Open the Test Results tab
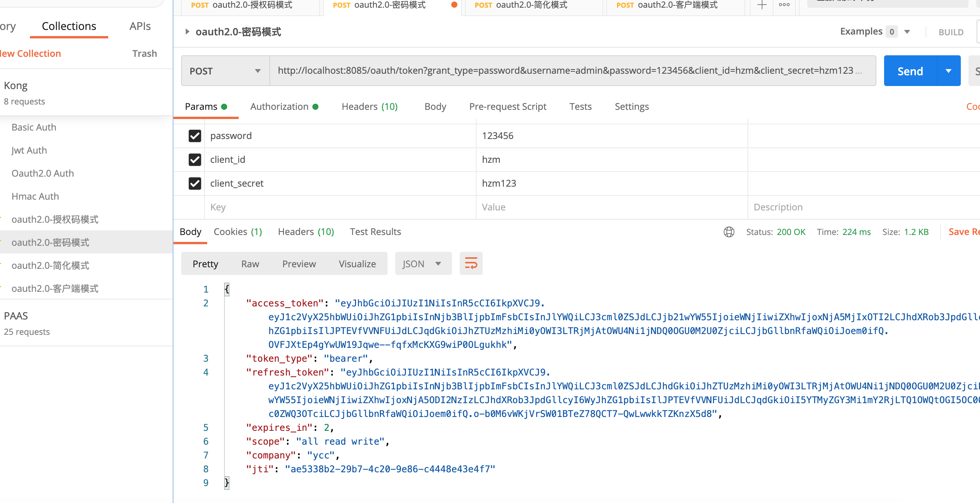 [x=375, y=232]
